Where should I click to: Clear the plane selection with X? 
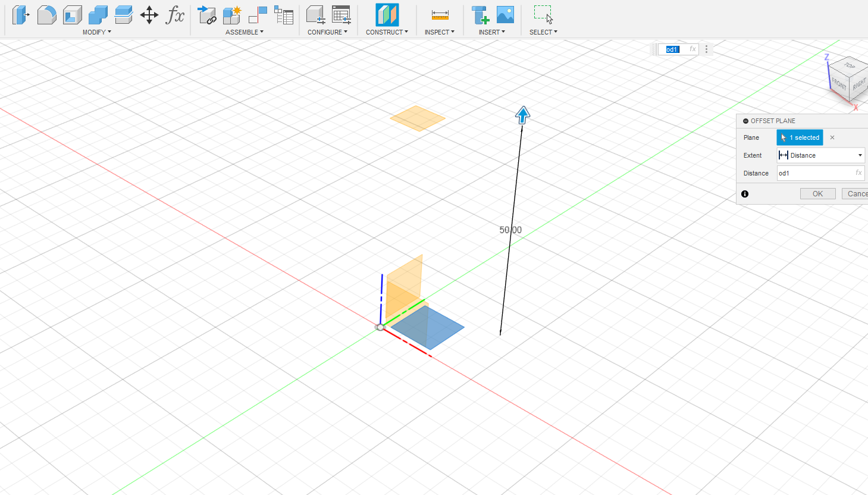[x=832, y=137]
